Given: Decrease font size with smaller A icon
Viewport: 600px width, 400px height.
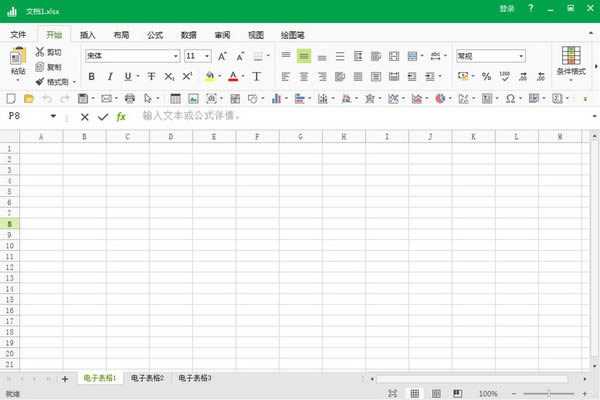Looking at the screenshot, I should pos(240,56).
